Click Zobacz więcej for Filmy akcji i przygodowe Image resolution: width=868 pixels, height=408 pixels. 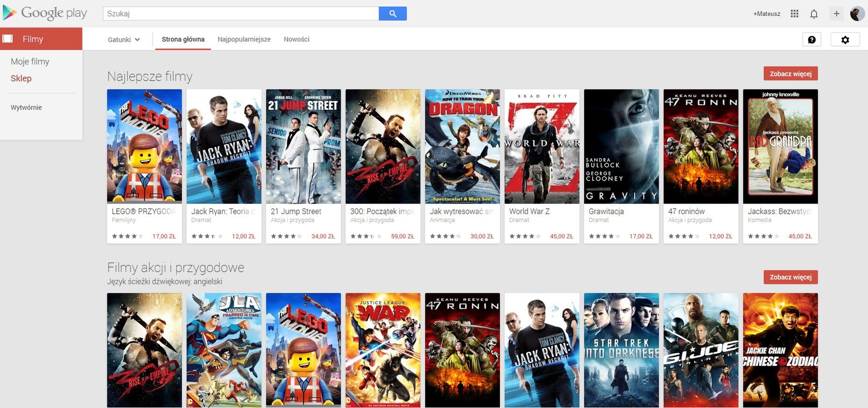pos(791,277)
